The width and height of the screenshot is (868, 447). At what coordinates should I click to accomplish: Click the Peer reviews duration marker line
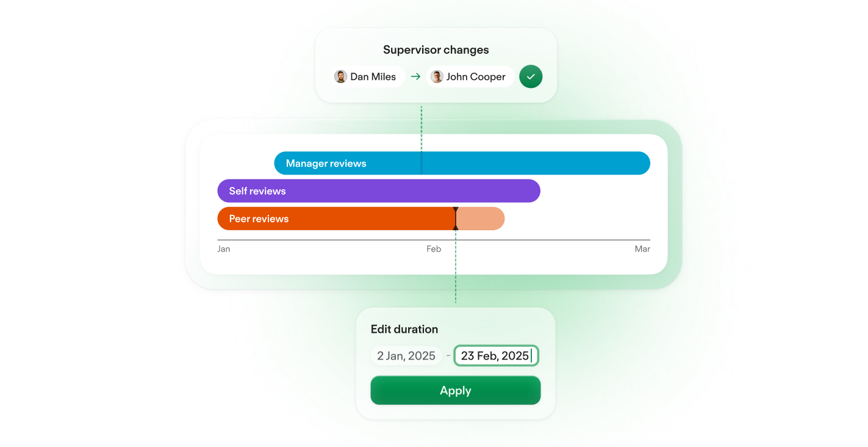pyautogui.click(x=455, y=219)
